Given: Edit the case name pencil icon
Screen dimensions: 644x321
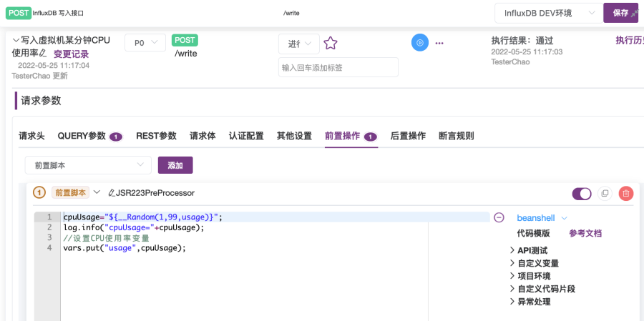Looking at the screenshot, I should coord(43,54).
